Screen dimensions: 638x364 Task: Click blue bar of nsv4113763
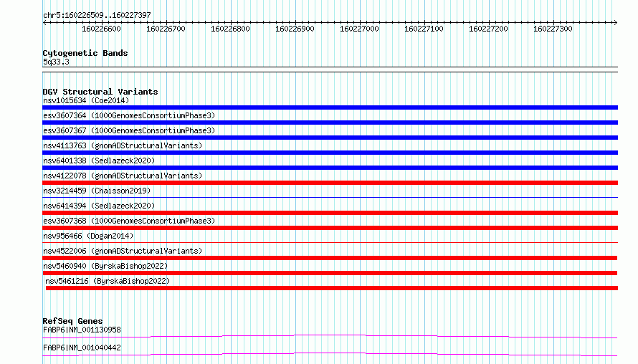[x=330, y=153]
